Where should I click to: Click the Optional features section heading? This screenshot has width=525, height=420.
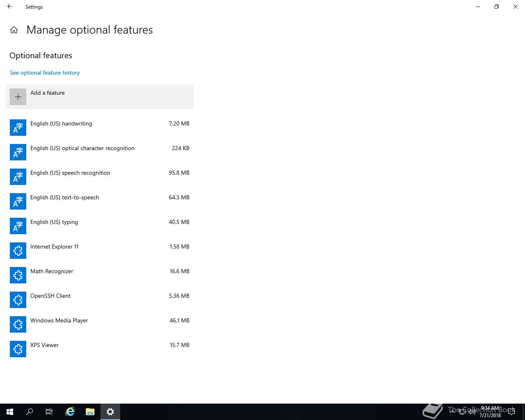(x=41, y=55)
